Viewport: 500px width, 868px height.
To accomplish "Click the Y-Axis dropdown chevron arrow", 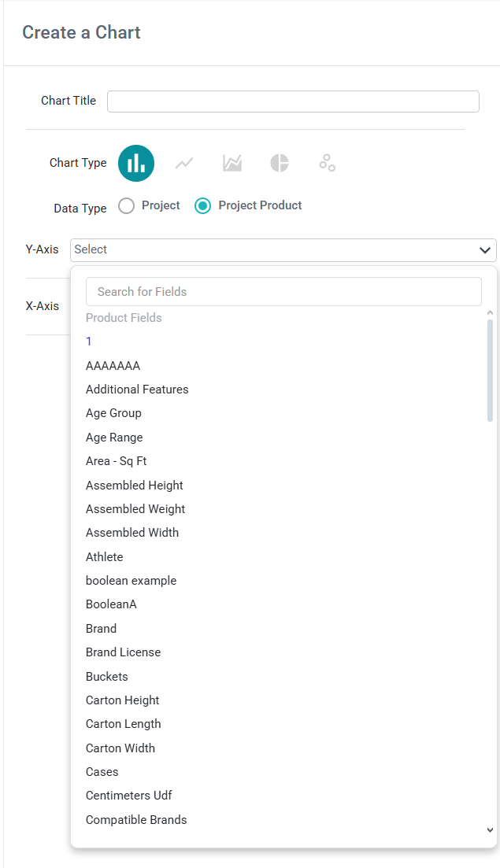I will [485, 250].
